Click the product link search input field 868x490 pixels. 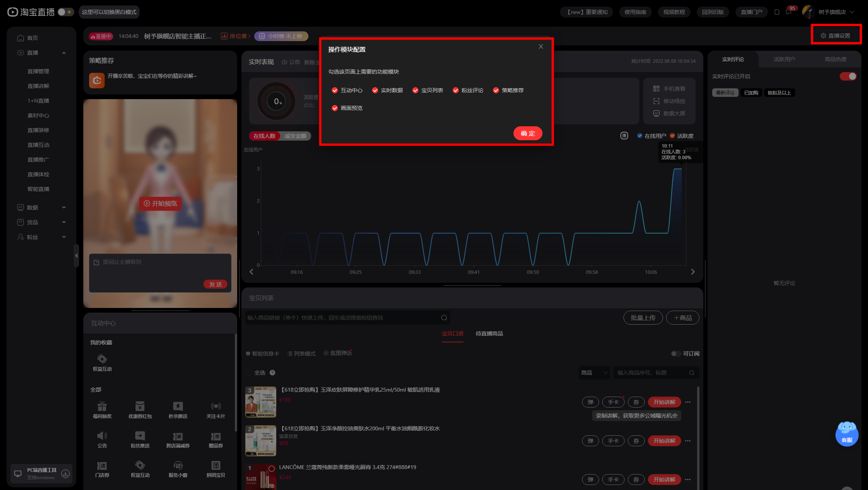(347, 318)
